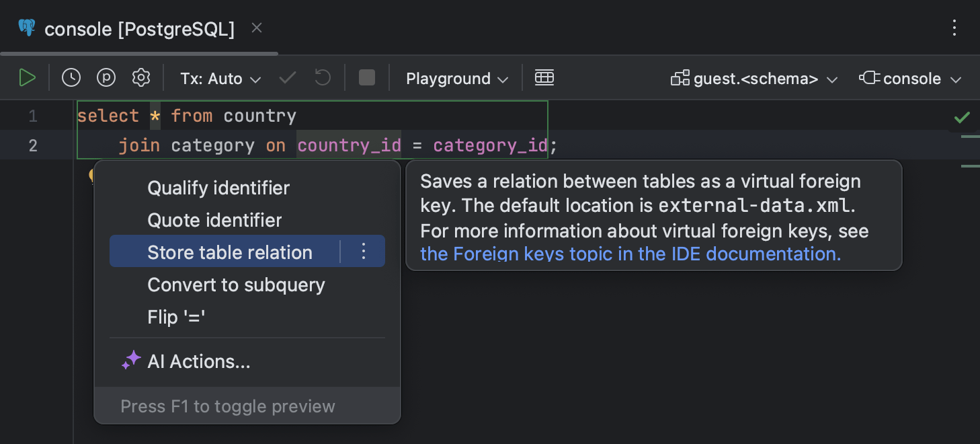
Task: Click the PostgreSQL elephant icon on the tab
Action: 26,28
